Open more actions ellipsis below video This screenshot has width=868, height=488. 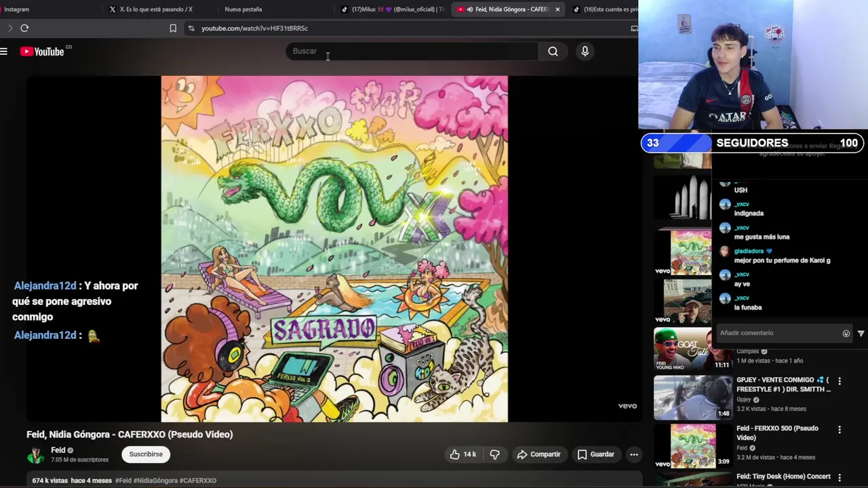point(633,454)
